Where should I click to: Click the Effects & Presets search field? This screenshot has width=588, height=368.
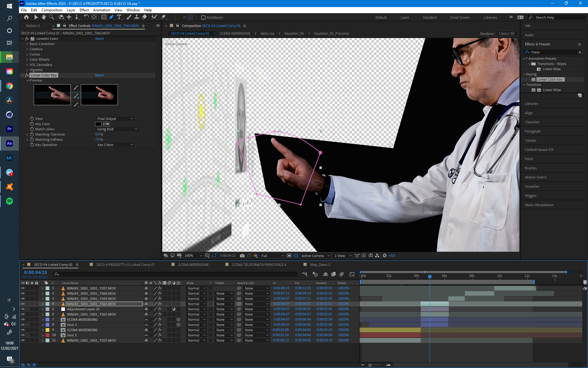tap(553, 52)
